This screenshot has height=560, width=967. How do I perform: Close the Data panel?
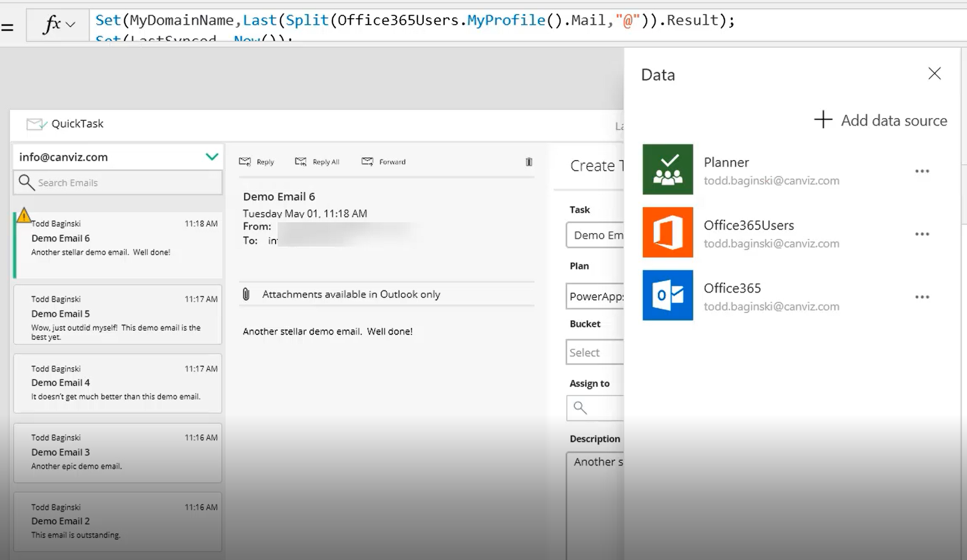[x=934, y=74]
